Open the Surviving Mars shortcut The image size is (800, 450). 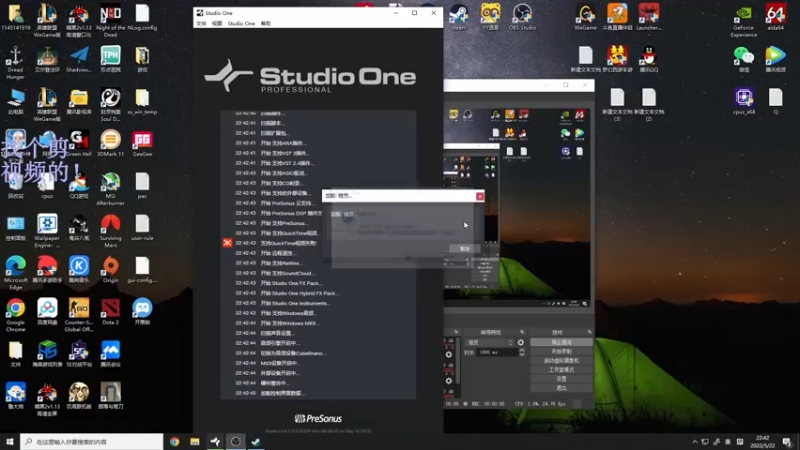pyautogui.click(x=110, y=231)
